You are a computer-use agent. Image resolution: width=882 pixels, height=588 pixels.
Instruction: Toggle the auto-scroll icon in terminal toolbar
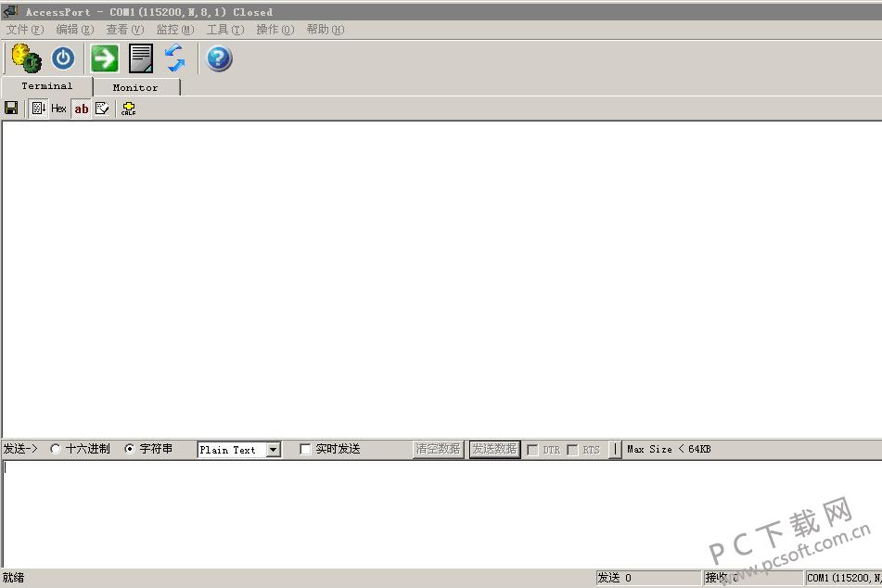pos(38,108)
